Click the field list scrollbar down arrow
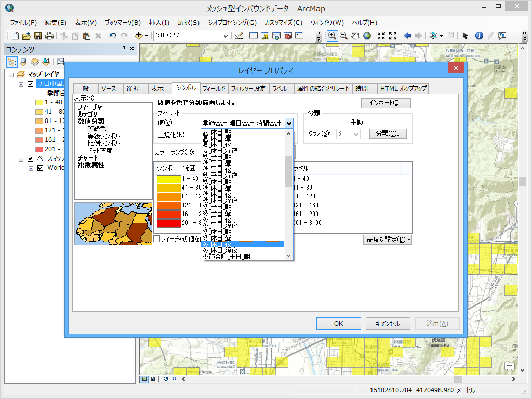The width and height of the screenshot is (532, 399). coord(289,256)
